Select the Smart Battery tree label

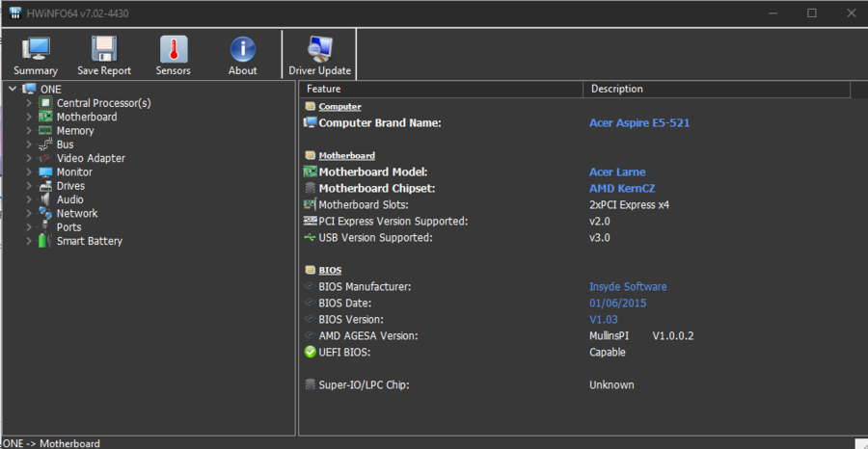click(x=90, y=241)
